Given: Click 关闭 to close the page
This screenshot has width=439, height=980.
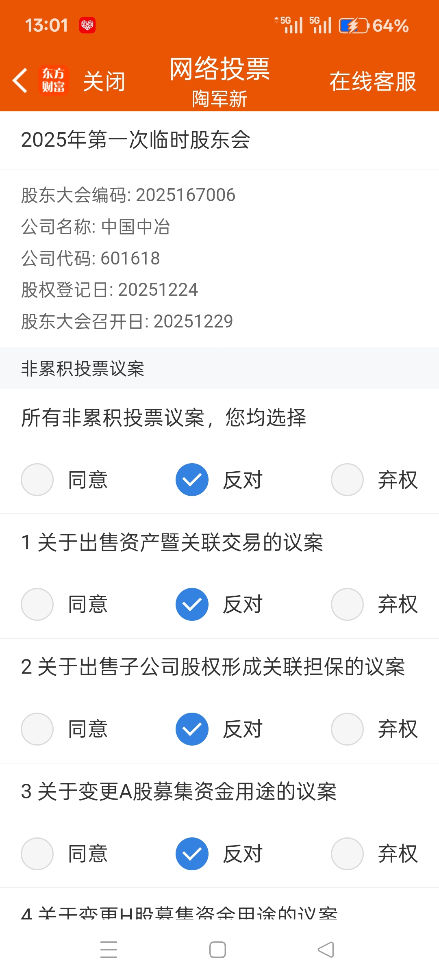Looking at the screenshot, I should [x=104, y=81].
